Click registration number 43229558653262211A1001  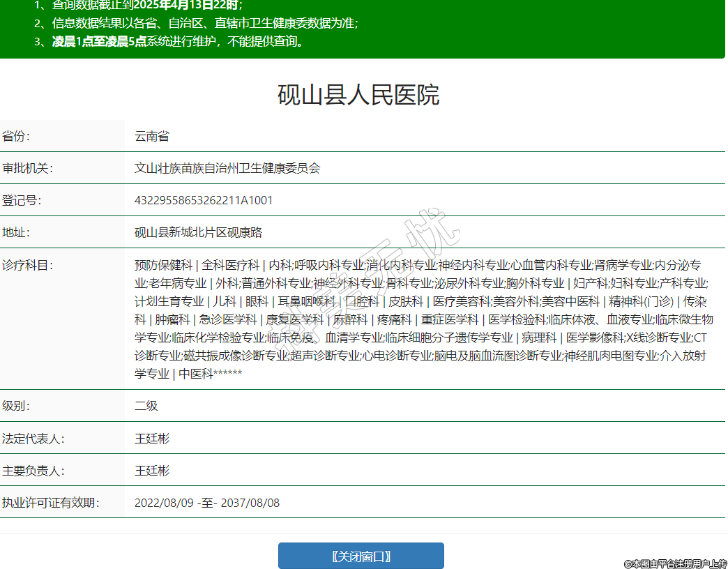(x=204, y=200)
